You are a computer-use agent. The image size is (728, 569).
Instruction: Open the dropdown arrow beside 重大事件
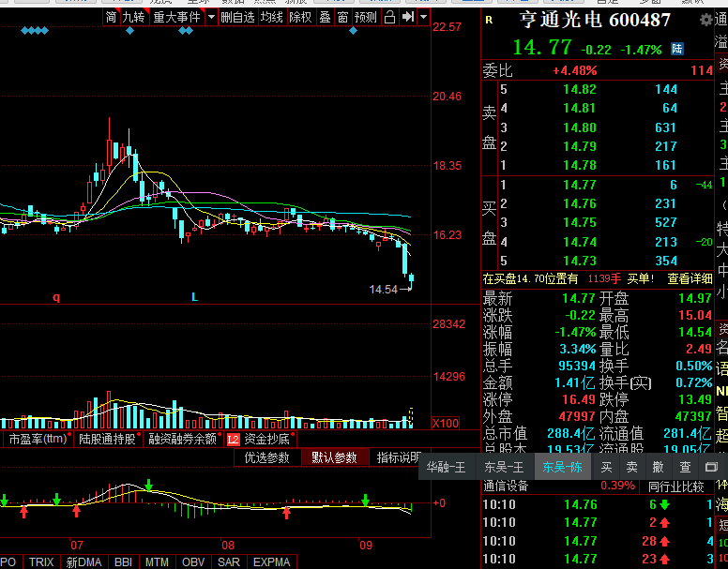(211, 18)
